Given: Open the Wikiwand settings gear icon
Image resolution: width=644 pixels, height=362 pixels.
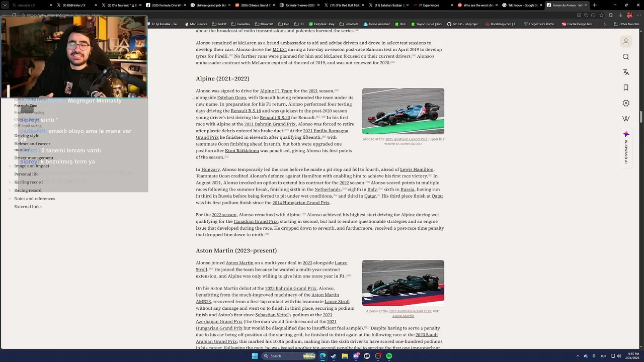Looking at the screenshot, I should (626, 103).
